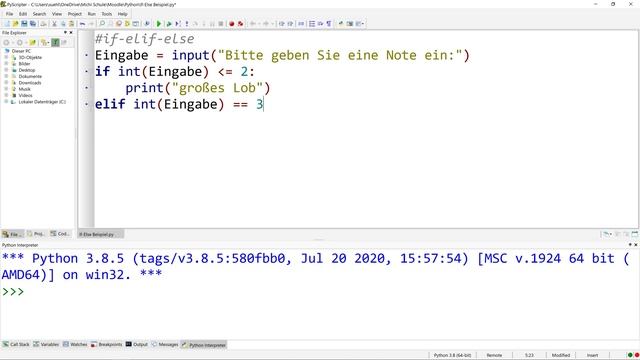Click the File Explorer back arrow icon
Image resolution: width=640 pixels, height=360 pixels.
click(6, 42)
